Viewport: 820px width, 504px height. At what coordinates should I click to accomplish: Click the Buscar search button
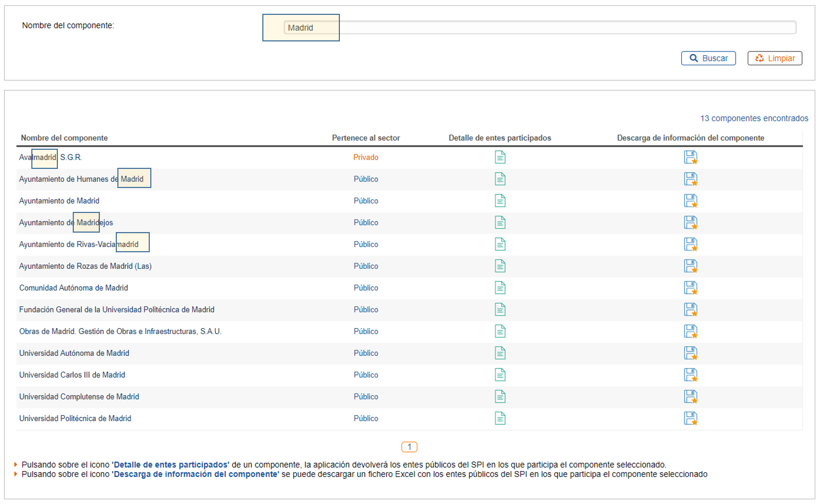click(708, 58)
